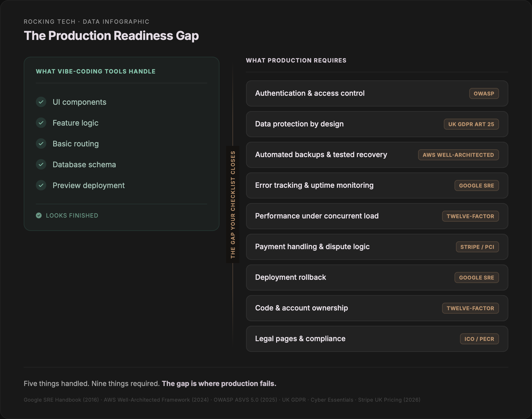Select the OWASP badge
532x419 pixels.
click(x=484, y=93)
